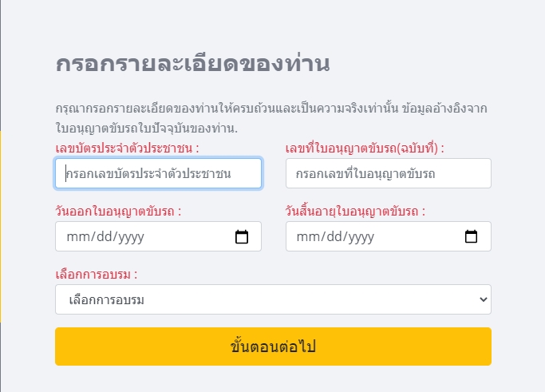Select the year segment of the expiry date
Screen dimensions: 545x392
[360, 236]
